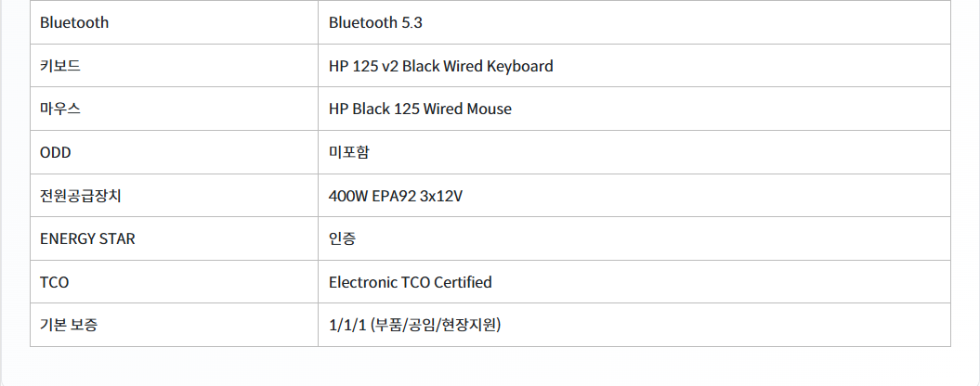Click the 마우스 row label
This screenshot has height=386, width=980.
(60, 109)
